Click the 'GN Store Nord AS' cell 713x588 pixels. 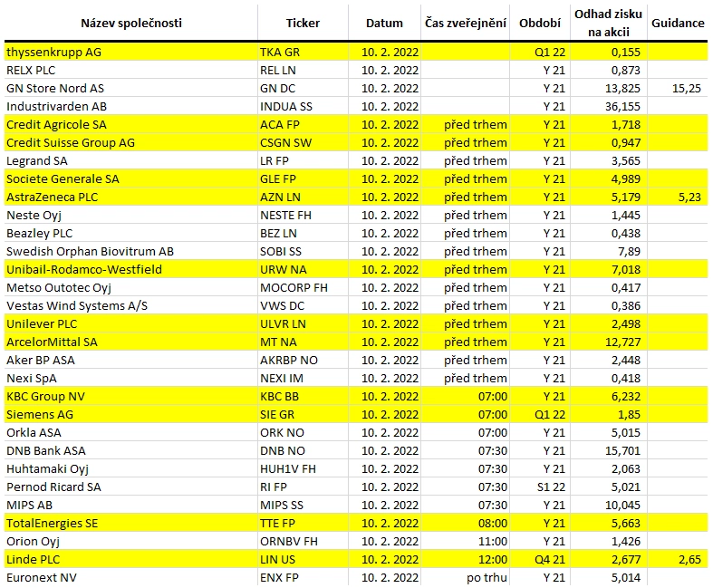(131, 88)
